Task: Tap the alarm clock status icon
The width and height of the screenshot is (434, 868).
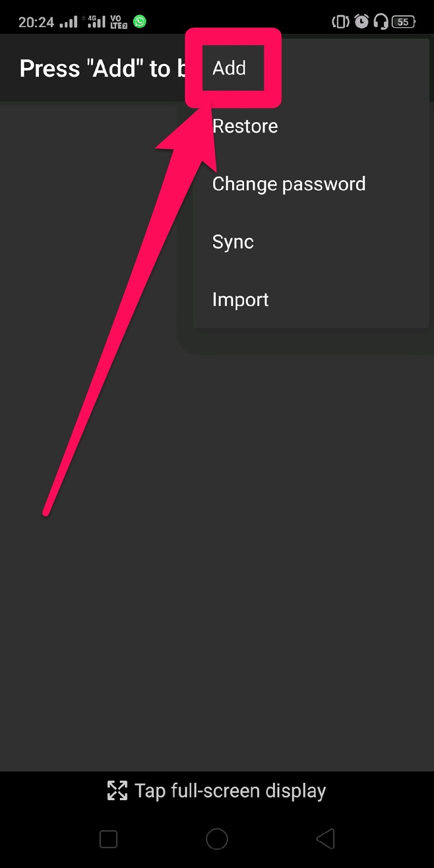Action: (x=361, y=22)
